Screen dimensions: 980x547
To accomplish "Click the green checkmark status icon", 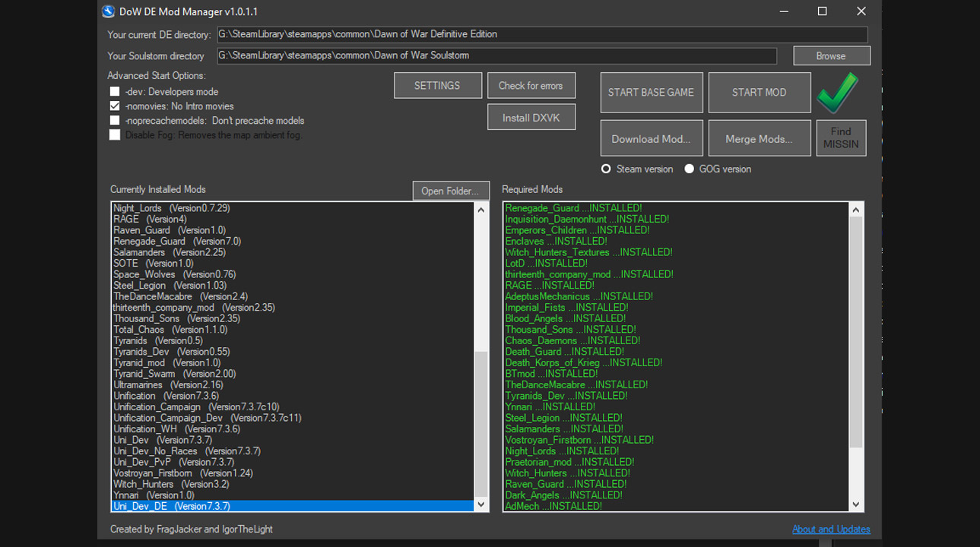I will click(x=837, y=93).
